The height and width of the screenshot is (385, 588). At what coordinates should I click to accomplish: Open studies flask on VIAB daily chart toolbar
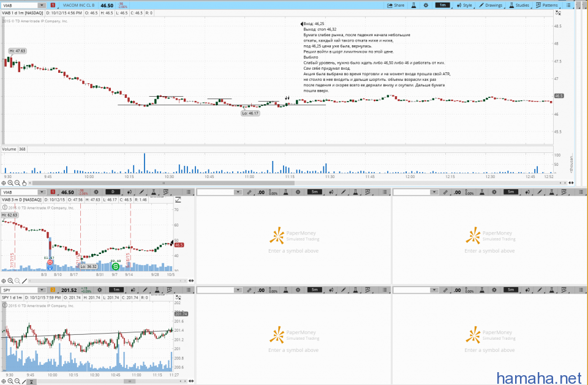coord(153,192)
